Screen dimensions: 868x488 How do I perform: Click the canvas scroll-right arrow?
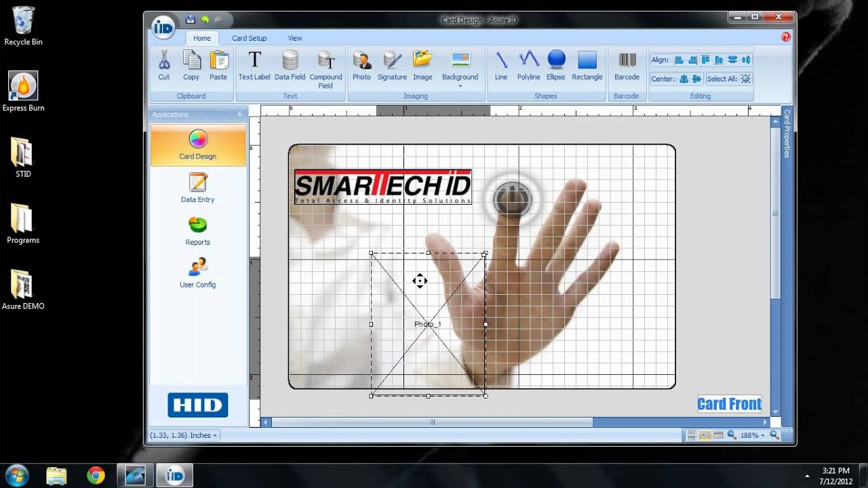point(765,422)
